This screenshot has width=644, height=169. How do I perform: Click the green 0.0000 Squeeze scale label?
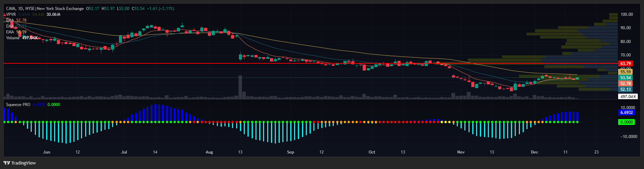(626, 122)
